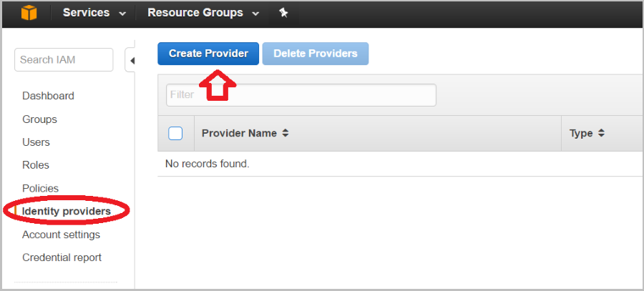This screenshot has width=644, height=291.
Task: Click the Create Provider button
Action: pos(208,54)
